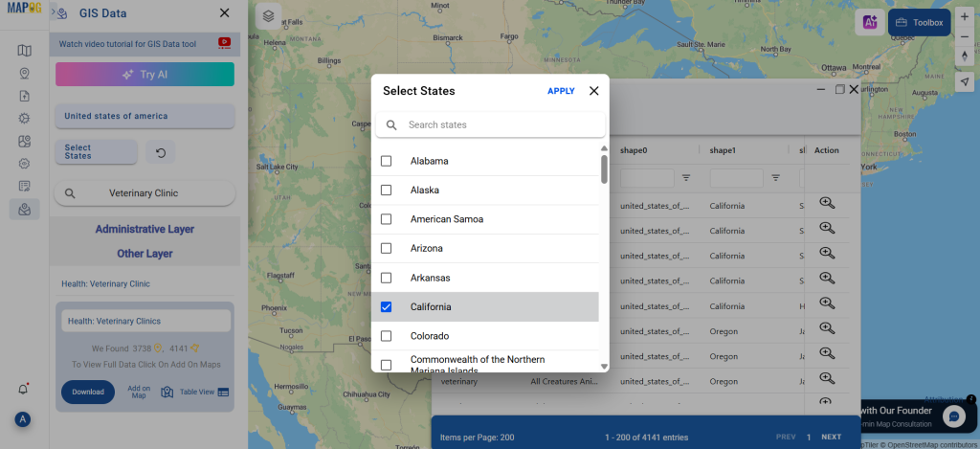980x449 pixels.
Task: Open the cog settings icon in sidebar
Action: (x=24, y=163)
